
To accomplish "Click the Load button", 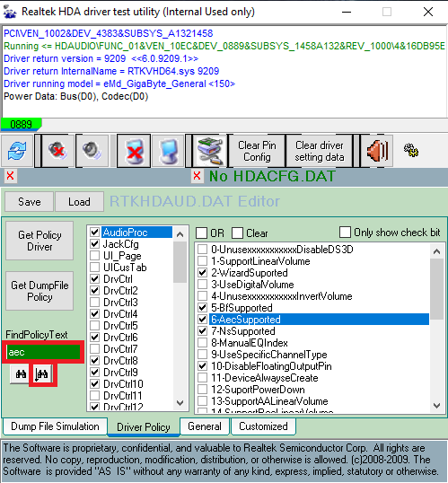I will [79, 202].
